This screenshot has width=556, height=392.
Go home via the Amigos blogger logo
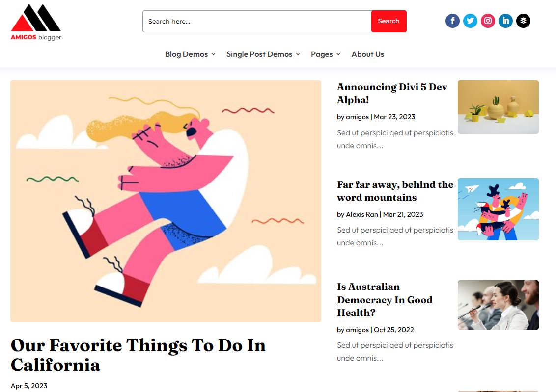pyautogui.click(x=36, y=22)
